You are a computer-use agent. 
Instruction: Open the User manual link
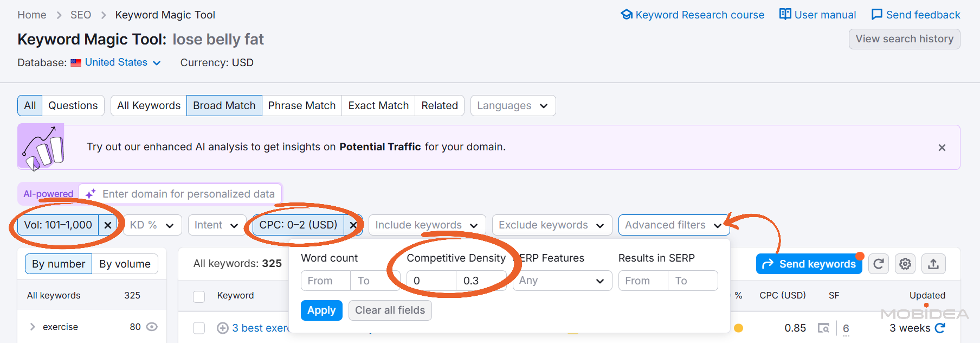pyautogui.click(x=817, y=15)
